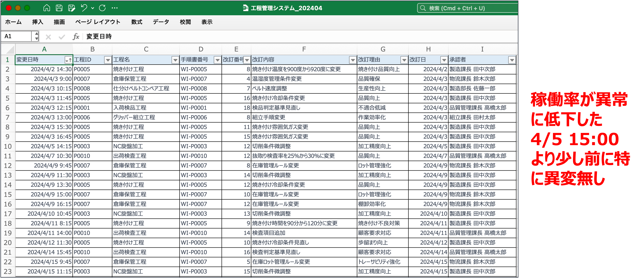644x278 pixels.
Task: Open filter dropdown for 改訂理由 column
Action: click(x=404, y=60)
